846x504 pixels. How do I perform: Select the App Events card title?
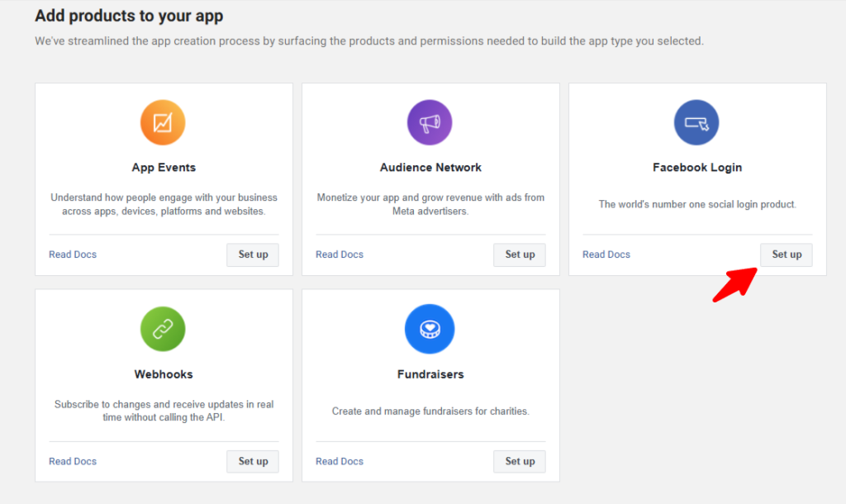(164, 168)
